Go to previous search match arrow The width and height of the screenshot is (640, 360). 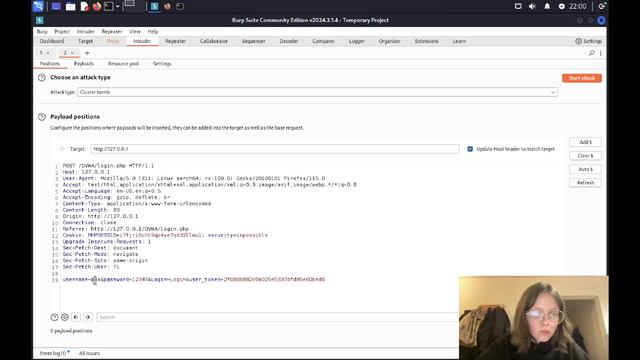(76, 317)
